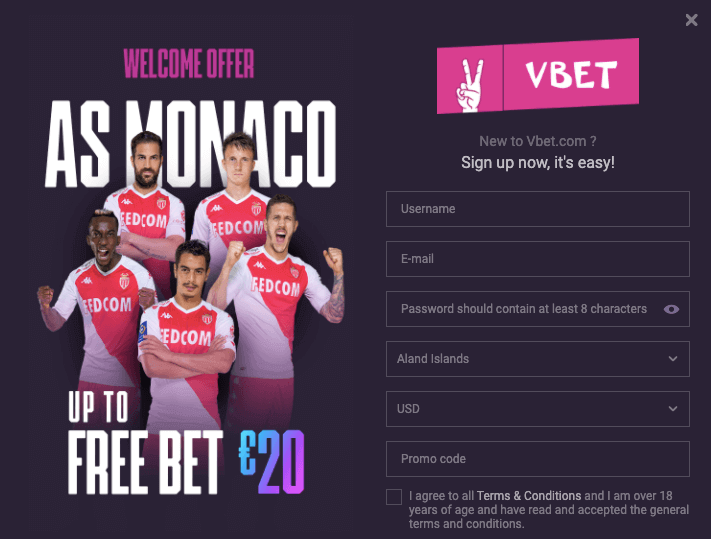Click the AS Monaco players photo
This screenshot has height=539, width=711.
[190, 281]
